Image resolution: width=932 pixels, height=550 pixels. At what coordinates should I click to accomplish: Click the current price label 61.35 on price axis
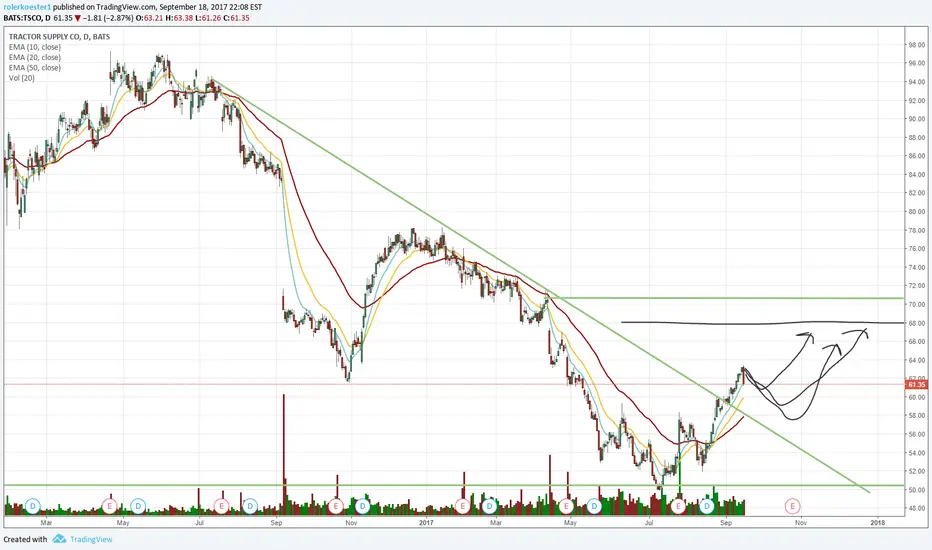click(916, 385)
